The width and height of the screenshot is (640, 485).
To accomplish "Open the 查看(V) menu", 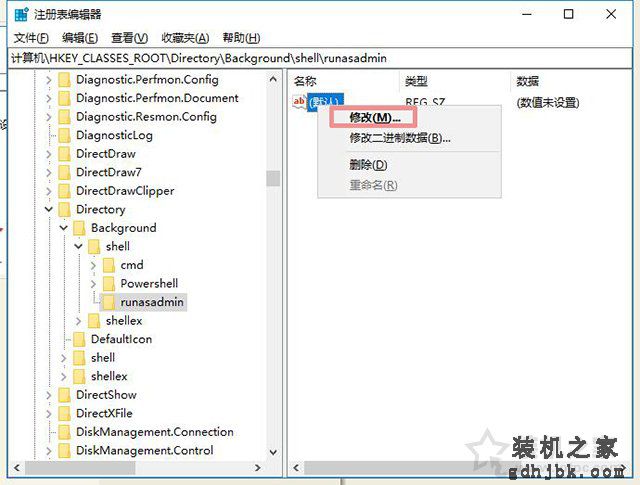I will [x=129, y=38].
